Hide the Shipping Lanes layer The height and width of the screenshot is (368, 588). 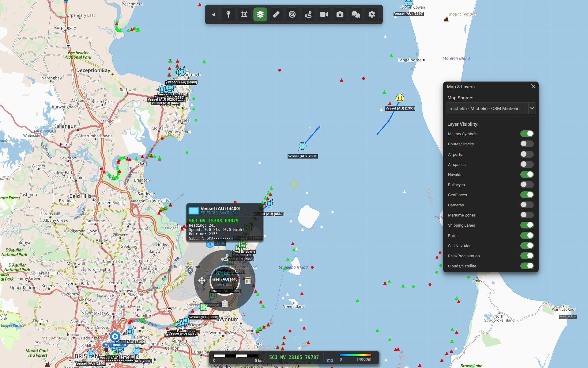(527, 225)
